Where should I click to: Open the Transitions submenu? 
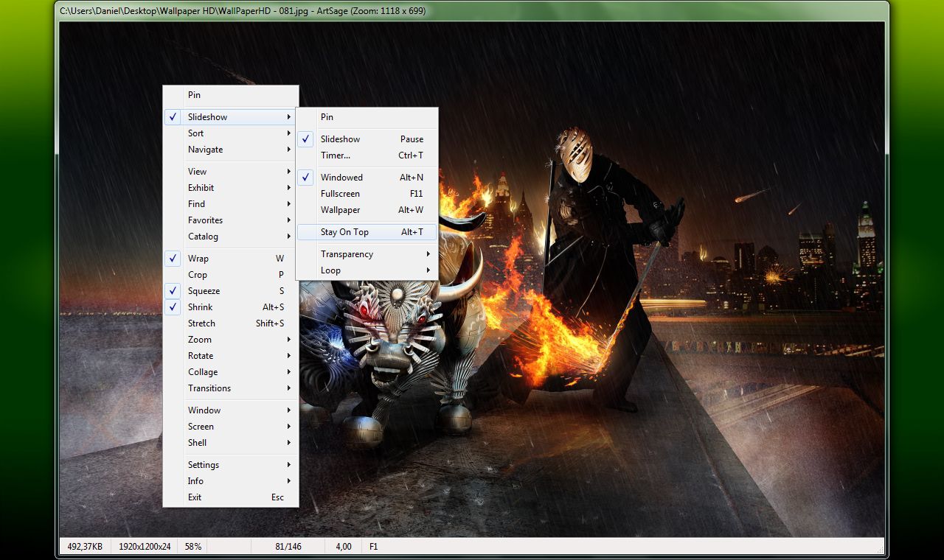[x=231, y=388]
